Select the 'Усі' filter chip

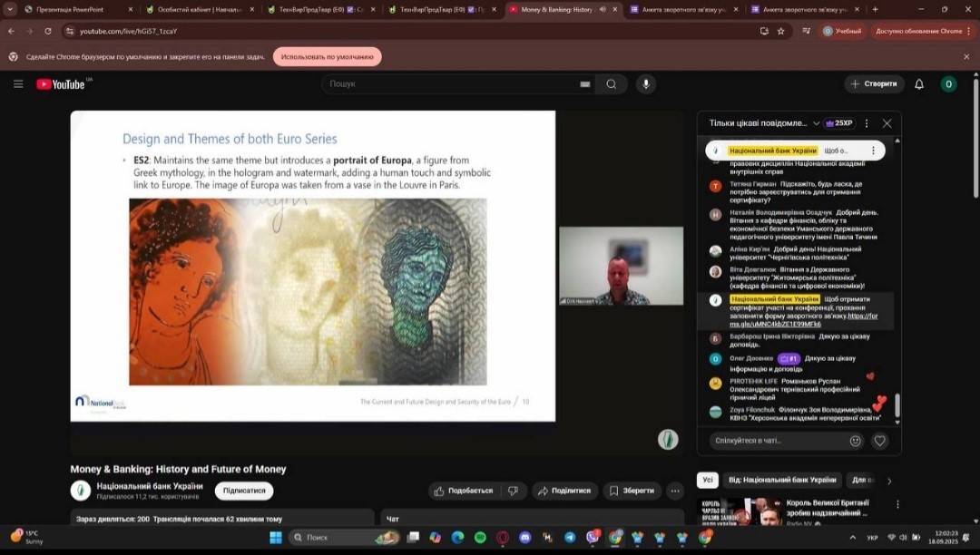point(708,480)
